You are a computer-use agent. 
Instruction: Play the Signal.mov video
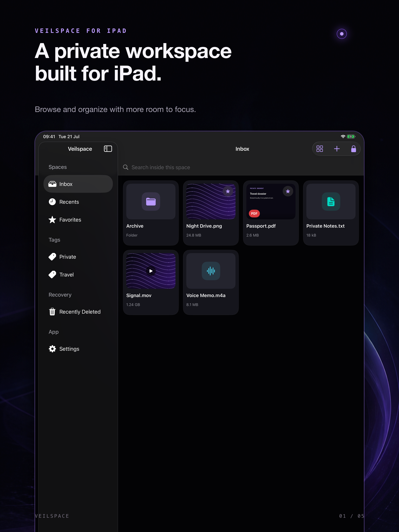(151, 271)
